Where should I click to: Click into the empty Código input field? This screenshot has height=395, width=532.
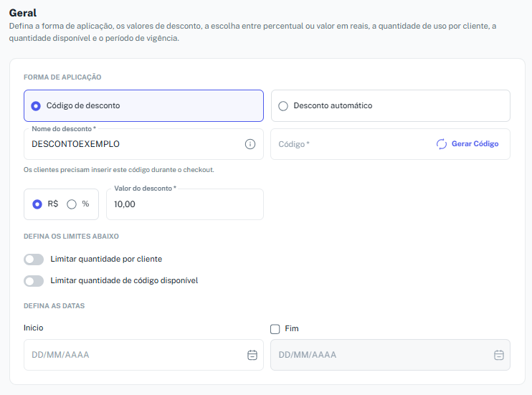coord(353,144)
